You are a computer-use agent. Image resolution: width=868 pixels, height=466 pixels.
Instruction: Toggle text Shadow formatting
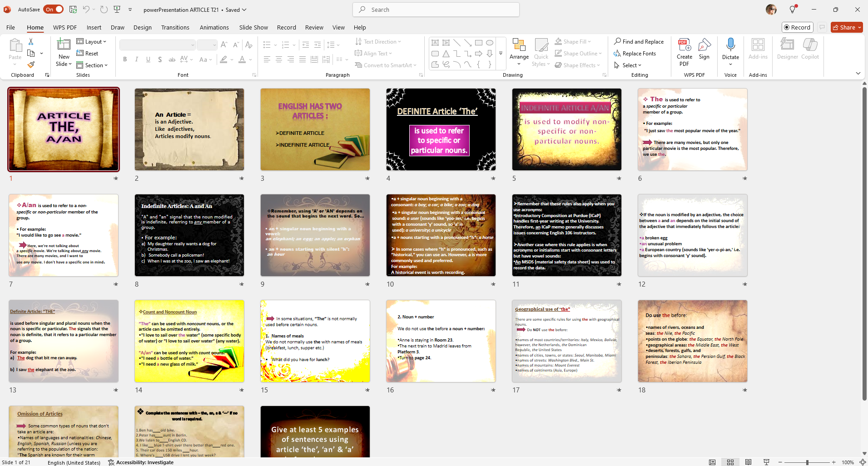tap(160, 59)
